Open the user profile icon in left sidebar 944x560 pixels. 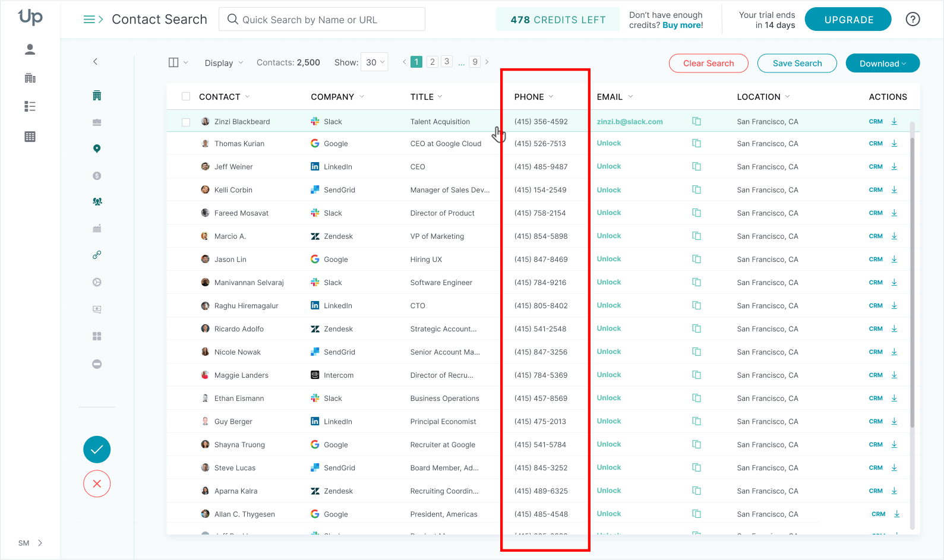pyautogui.click(x=30, y=49)
